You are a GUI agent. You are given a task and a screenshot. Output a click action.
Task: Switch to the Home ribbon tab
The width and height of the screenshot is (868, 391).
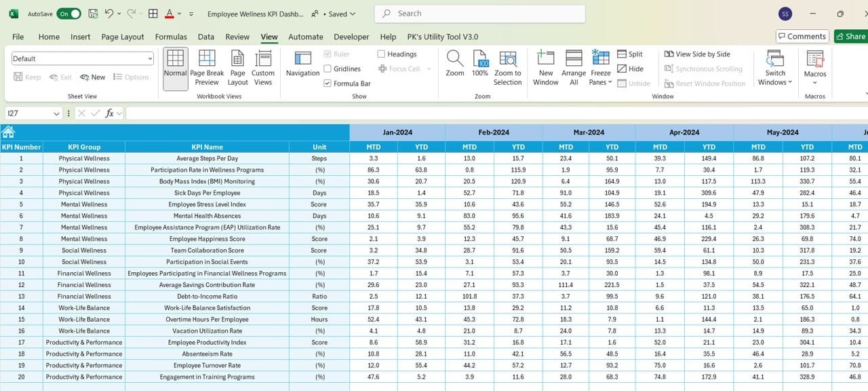[x=49, y=37]
